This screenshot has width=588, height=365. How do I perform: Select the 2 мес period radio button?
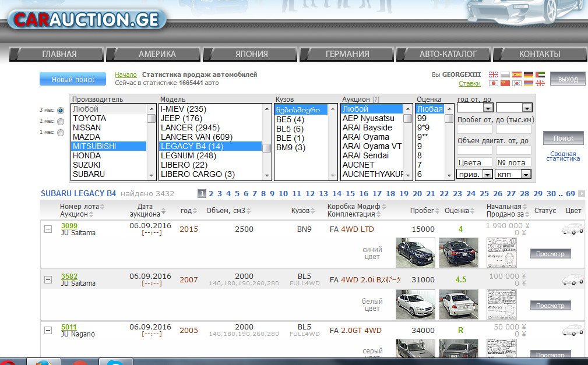tap(61, 121)
